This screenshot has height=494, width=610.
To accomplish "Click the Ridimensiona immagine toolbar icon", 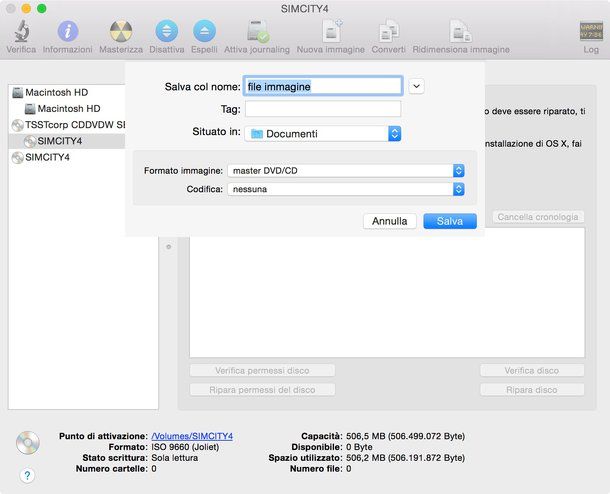I will [461, 31].
